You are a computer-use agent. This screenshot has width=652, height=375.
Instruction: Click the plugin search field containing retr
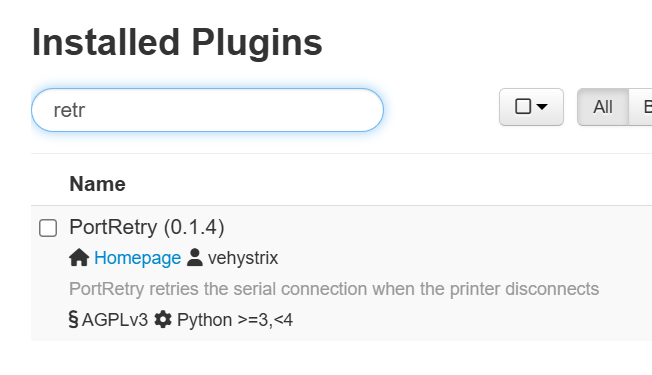[x=207, y=110]
